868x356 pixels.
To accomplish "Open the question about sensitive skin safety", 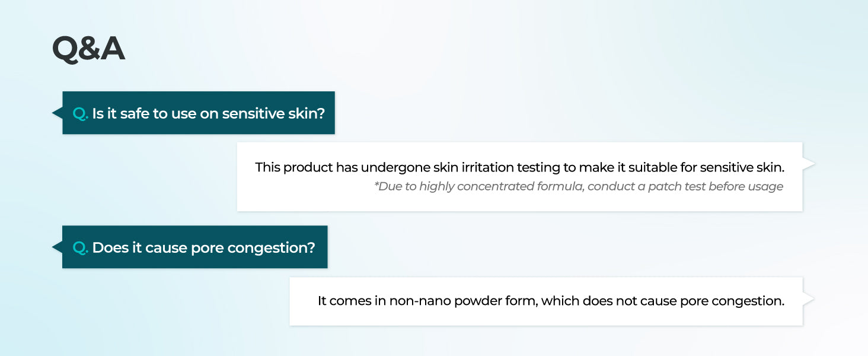I will [x=208, y=113].
